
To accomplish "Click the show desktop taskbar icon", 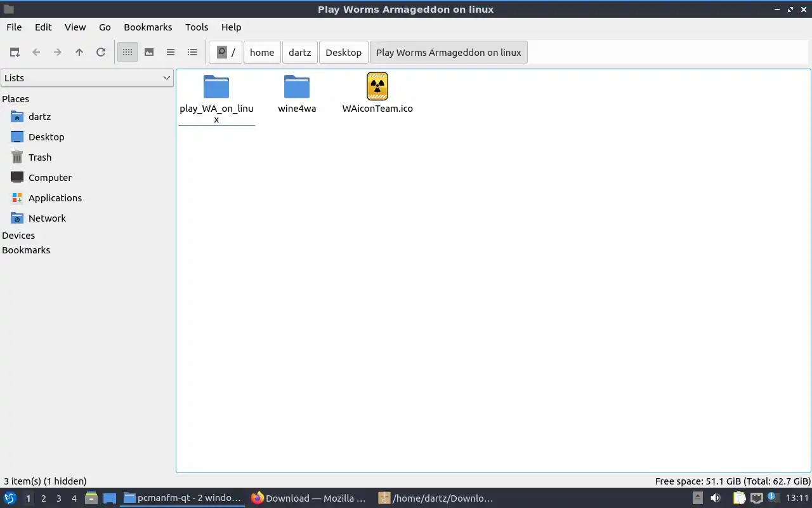I will (109, 498).
